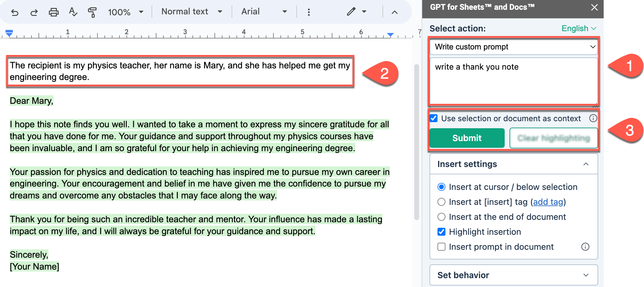Open the Write custom prompt dropdown

point(514,47)
